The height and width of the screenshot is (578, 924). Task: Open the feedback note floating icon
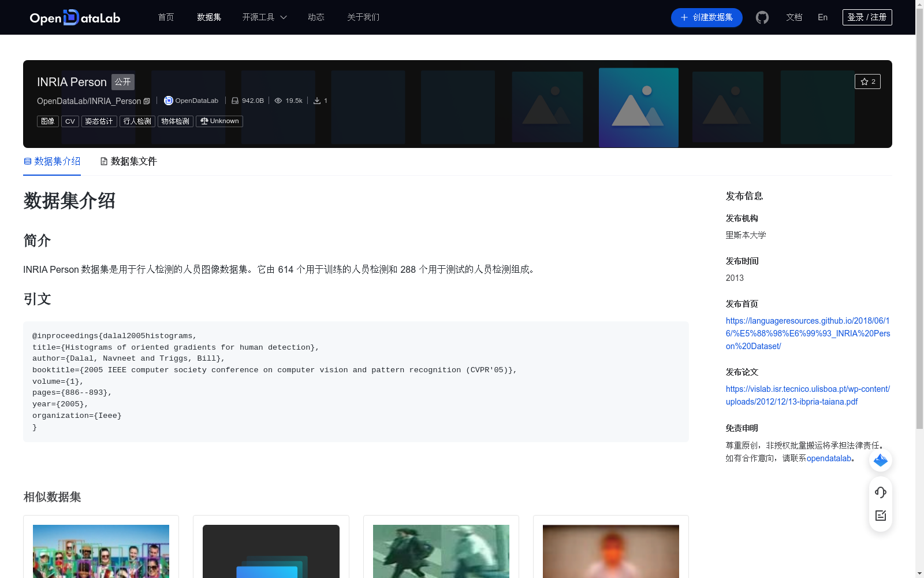[881, 516]
